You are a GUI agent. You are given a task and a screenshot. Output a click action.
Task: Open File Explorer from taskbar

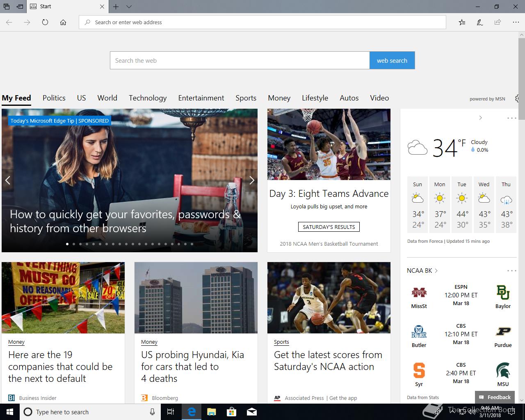[x=212, y=412]
